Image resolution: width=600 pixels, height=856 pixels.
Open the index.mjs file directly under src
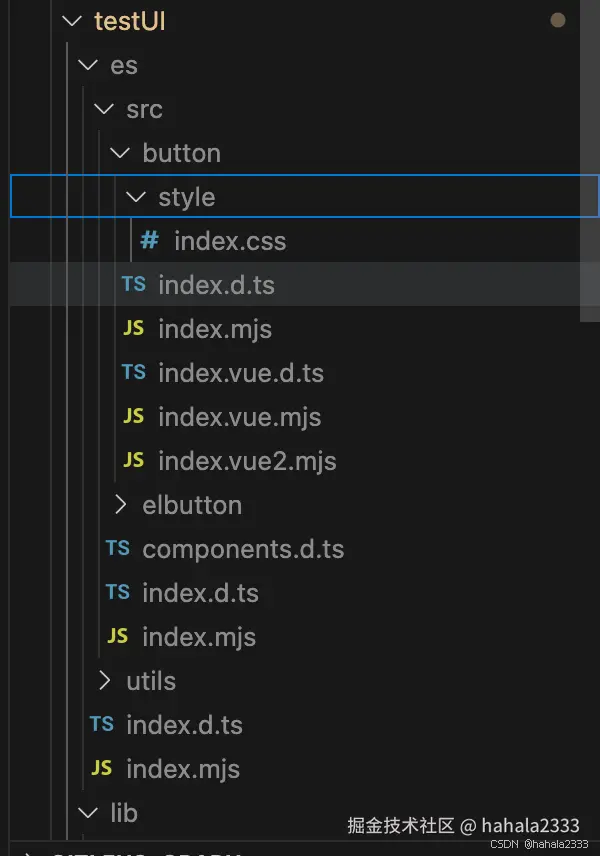coord(199,637)
